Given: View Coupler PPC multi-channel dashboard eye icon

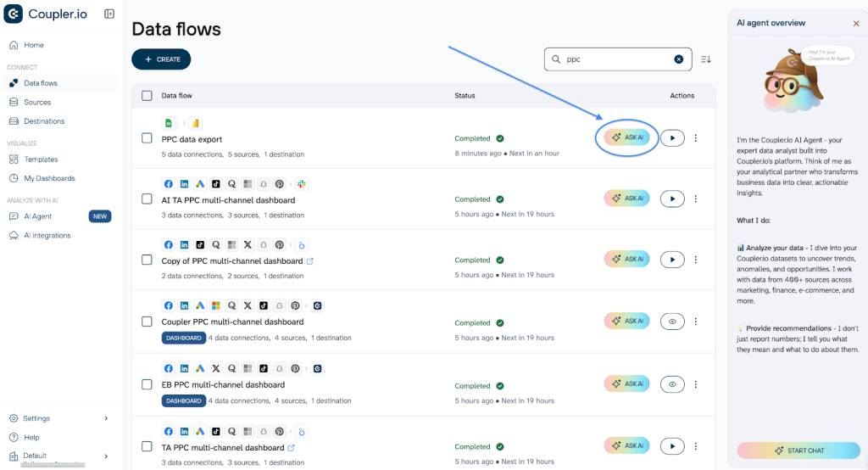Looking at the screenshot, I should (672, 322).
